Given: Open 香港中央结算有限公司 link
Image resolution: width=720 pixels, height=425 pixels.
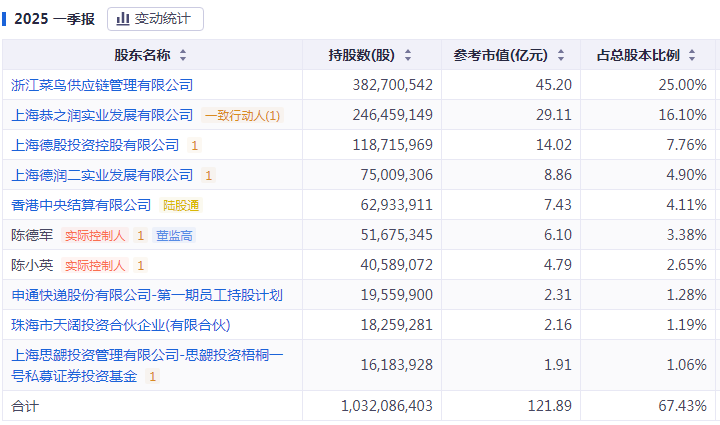Looking at the screenshot, I should [81, 205].
